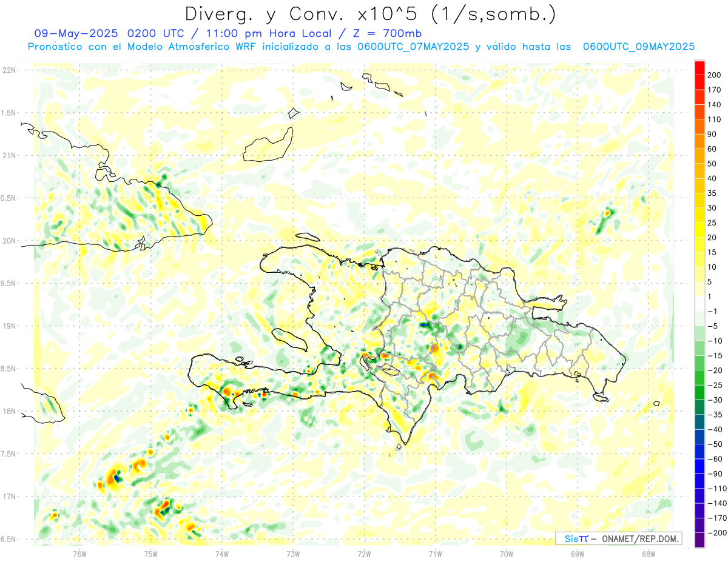Click the '68W' longitude label
728x562 pixels.
[649, 554]
